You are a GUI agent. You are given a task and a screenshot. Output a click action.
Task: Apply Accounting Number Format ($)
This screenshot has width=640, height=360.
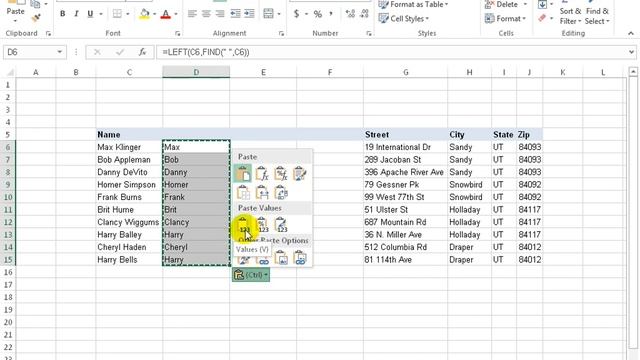[296, 14]
